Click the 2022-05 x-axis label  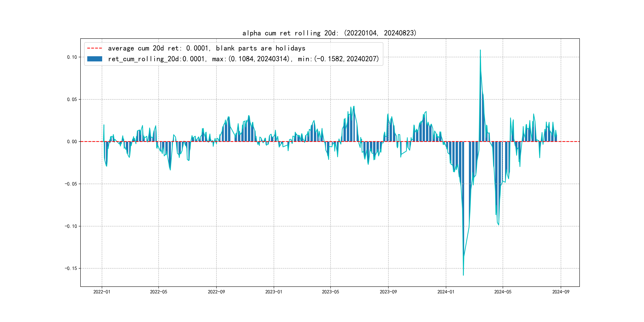[158, 292]
